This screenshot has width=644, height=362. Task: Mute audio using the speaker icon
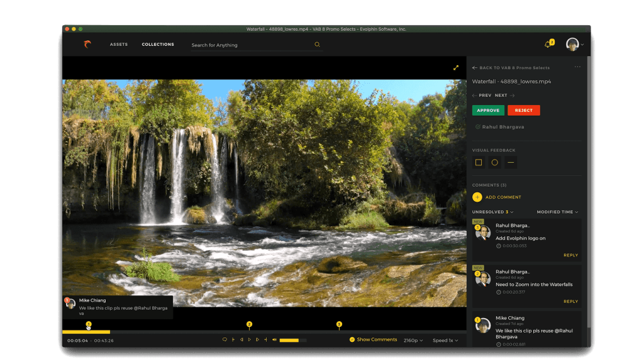pos(274,339)
